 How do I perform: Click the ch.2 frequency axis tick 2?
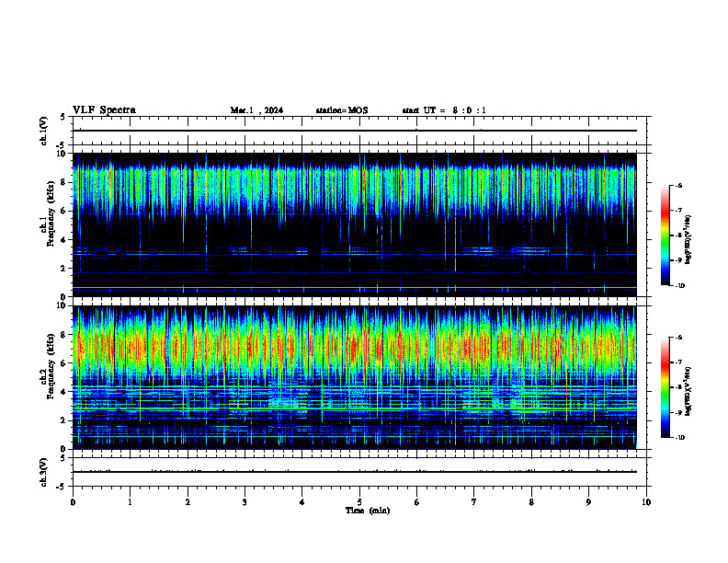pos(63,420)
